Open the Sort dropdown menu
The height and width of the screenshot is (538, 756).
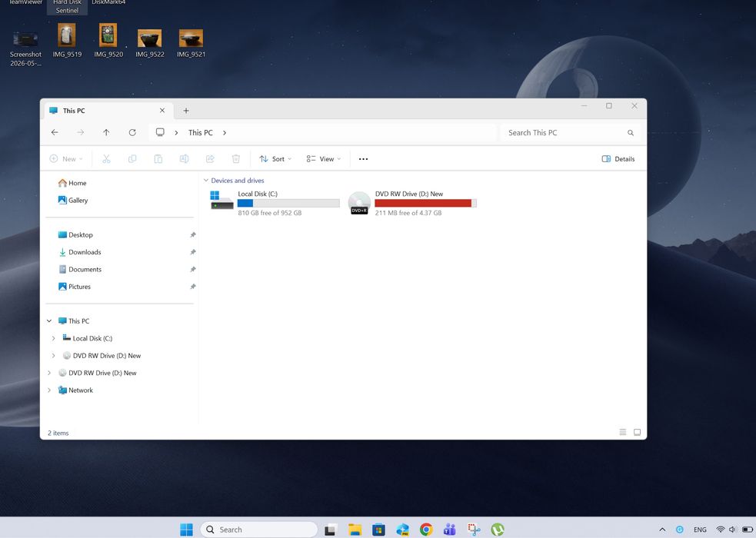275,159
